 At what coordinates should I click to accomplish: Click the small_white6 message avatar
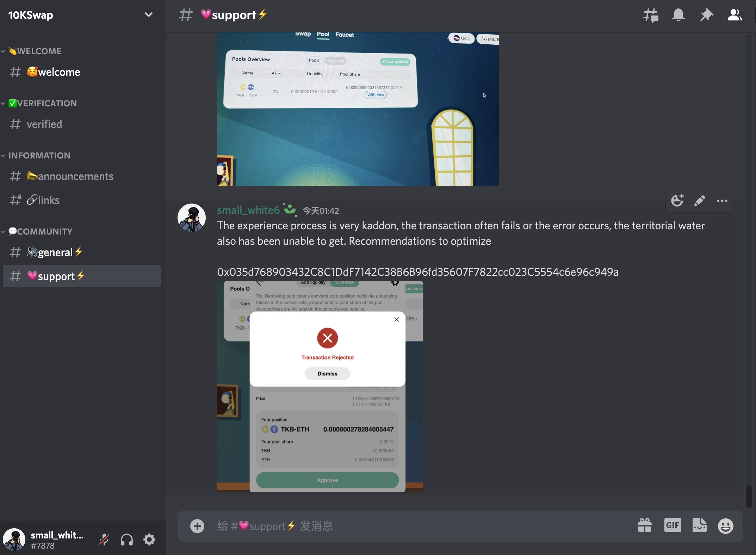192,218
